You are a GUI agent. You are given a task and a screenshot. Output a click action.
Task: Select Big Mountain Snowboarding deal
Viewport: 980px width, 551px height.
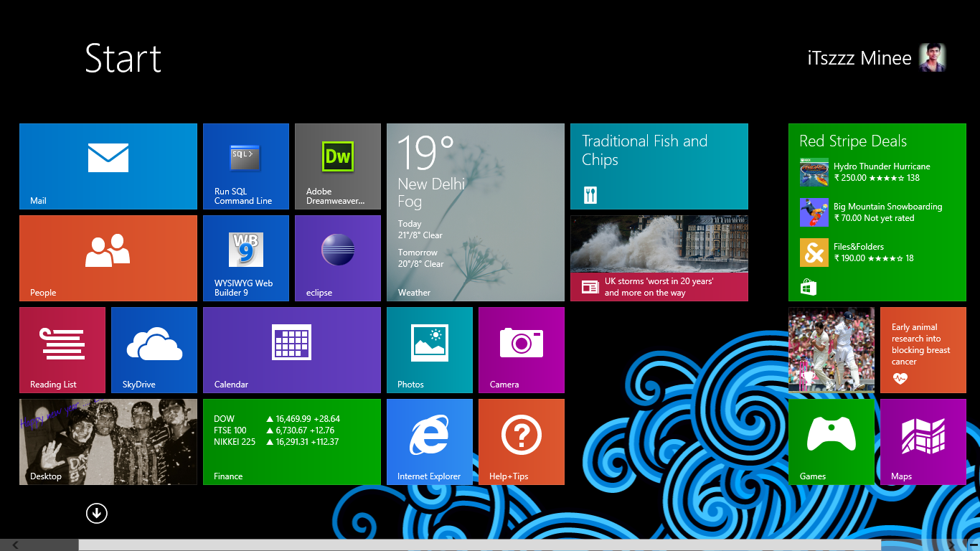[x=871, y=212]
